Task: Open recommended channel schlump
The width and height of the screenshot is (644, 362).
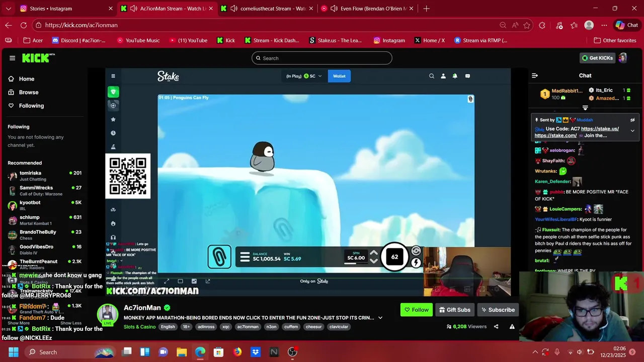Action: point(44,220)
